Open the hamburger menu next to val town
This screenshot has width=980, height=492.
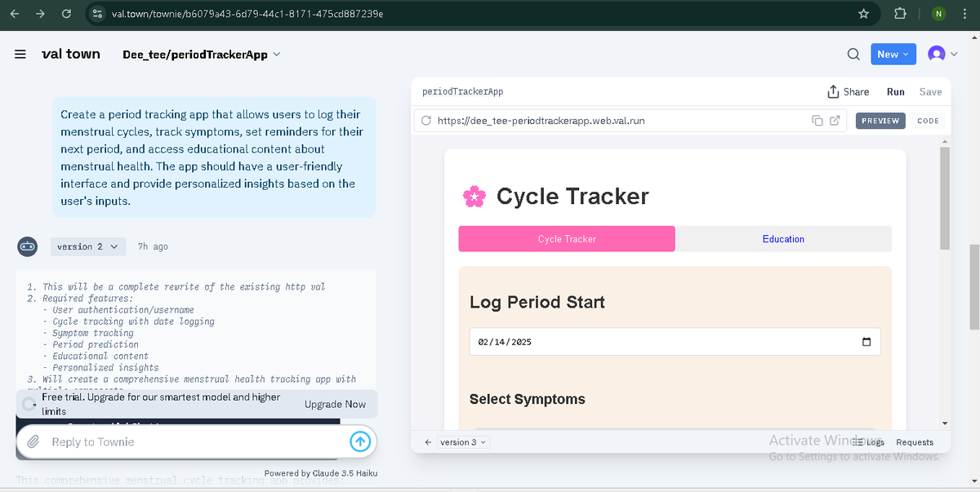click(20, 55)
